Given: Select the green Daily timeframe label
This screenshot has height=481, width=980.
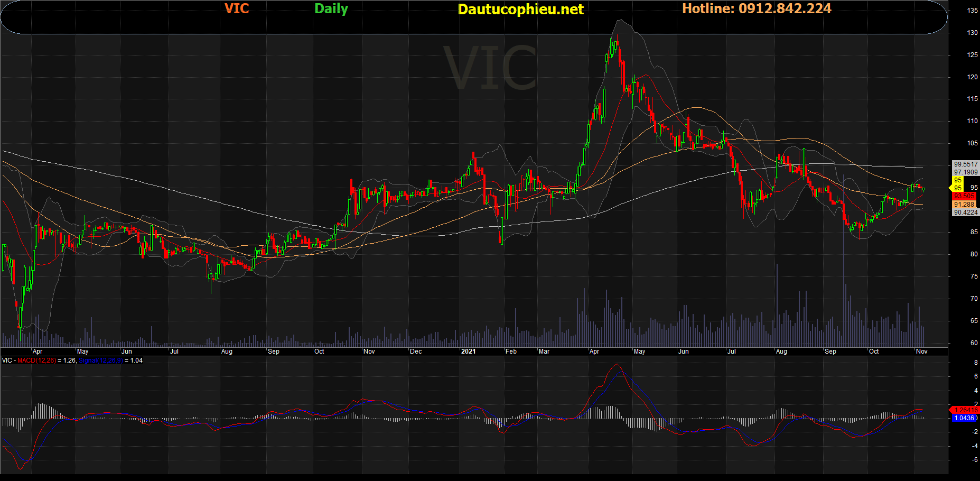Looking at the screenshot, I should 331,9.
